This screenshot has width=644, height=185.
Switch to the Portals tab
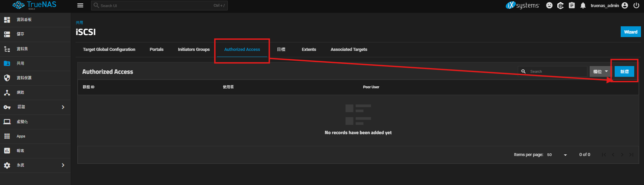click(x=157, y=50)
